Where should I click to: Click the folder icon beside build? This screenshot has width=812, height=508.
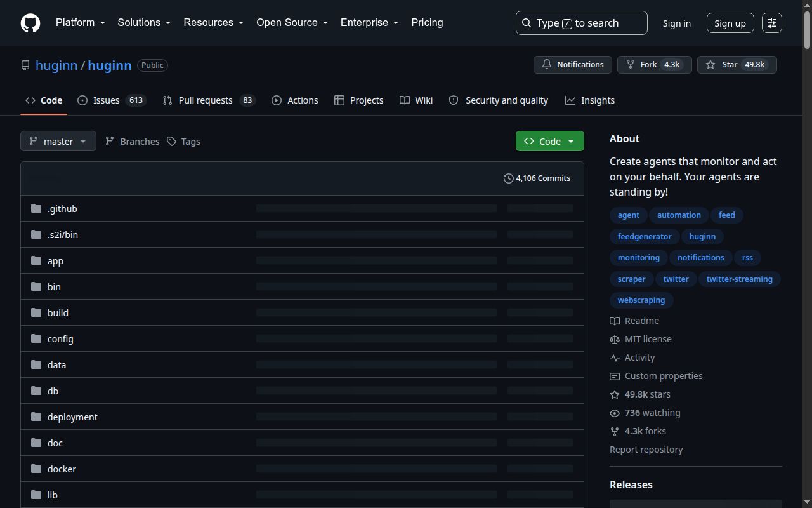[36, 312]
